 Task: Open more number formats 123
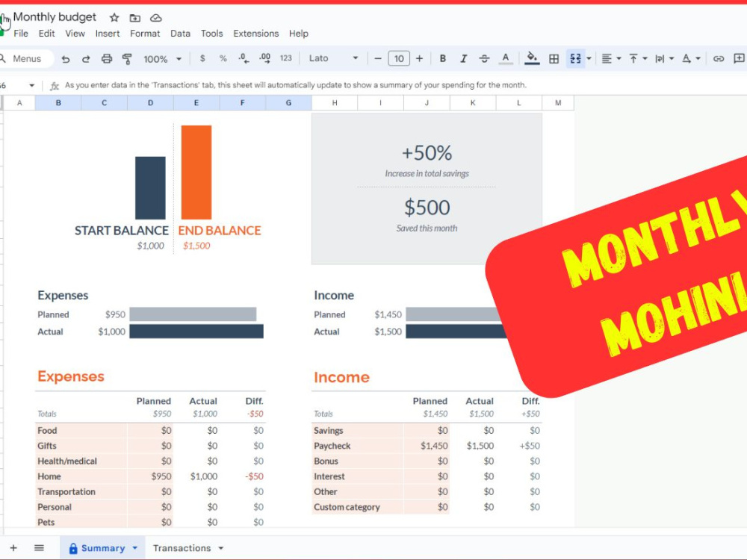[x=286, y=58]
